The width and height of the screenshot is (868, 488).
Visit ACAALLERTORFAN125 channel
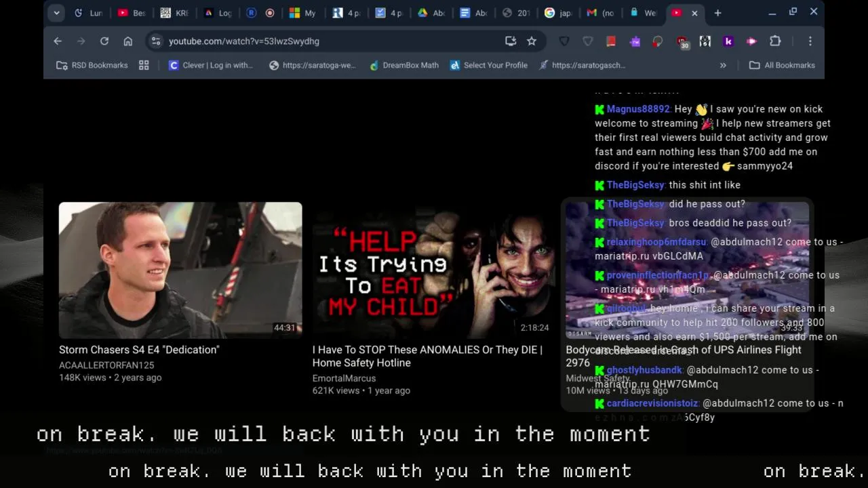[x=106, y=365]
